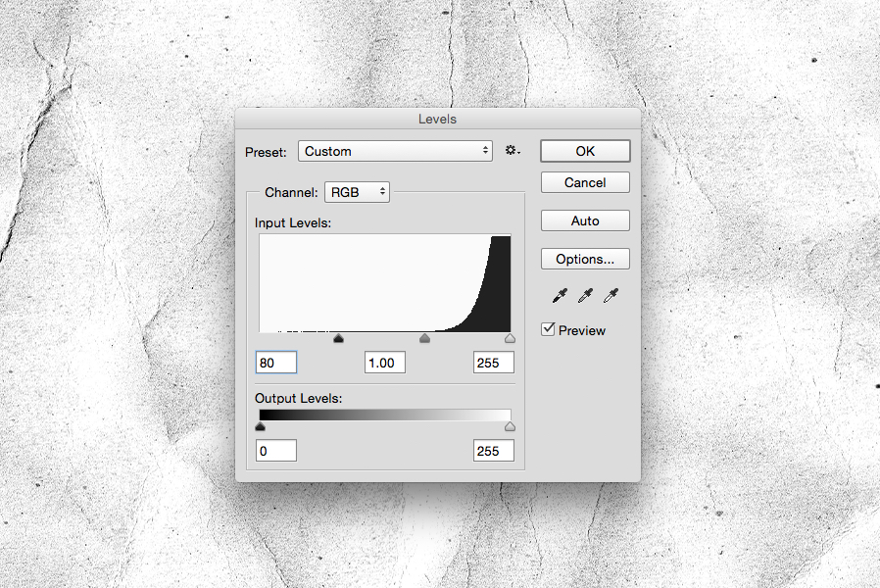Open the Options dialog
Viewport: 880px width, 588px height.
click(x=585, y=258)
